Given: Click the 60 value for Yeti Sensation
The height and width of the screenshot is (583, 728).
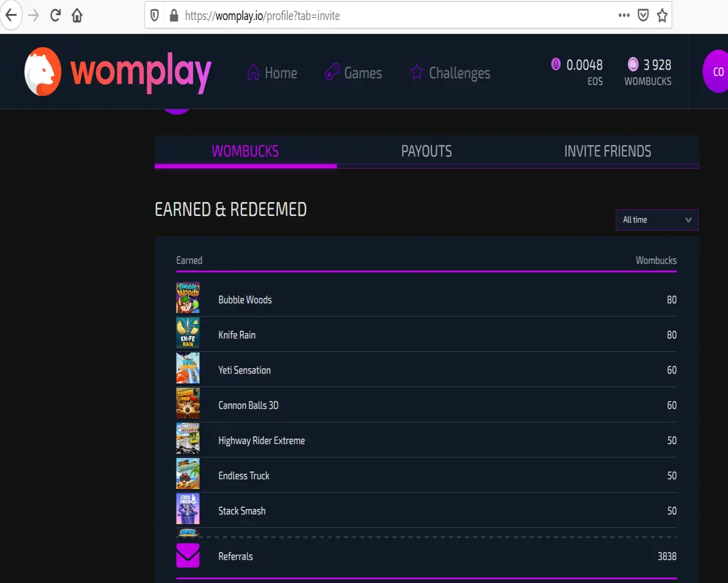Looking at the screenshot, I should (672, 370).
